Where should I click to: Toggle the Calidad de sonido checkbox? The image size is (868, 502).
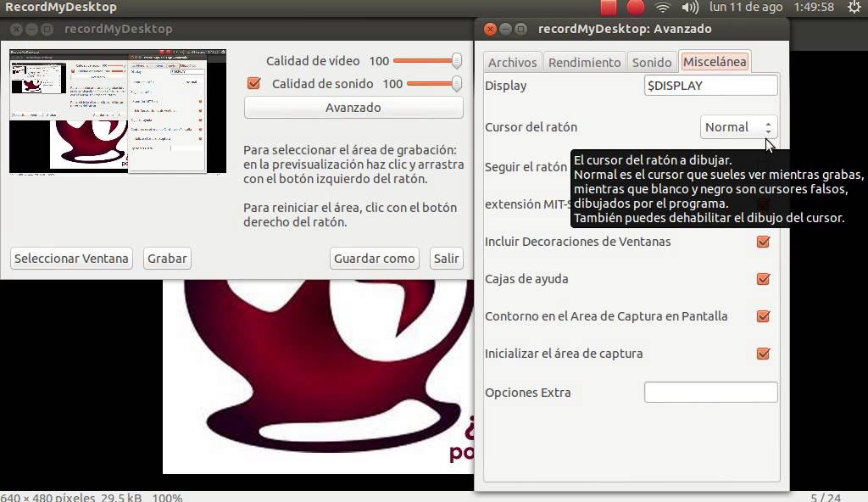click(x=254, y=83)
